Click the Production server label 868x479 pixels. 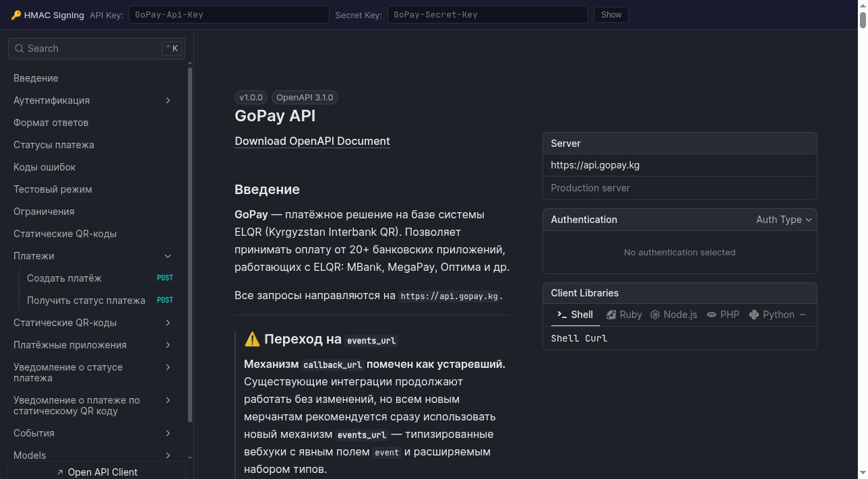pyautogui.click(x=590, y=188)
